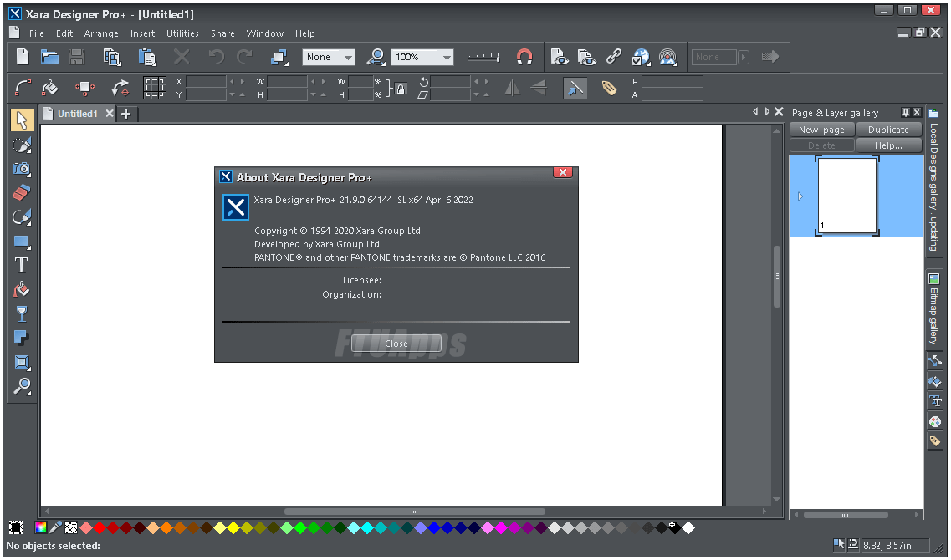Select the Selector arrow tool

click(x=22, y=120)
